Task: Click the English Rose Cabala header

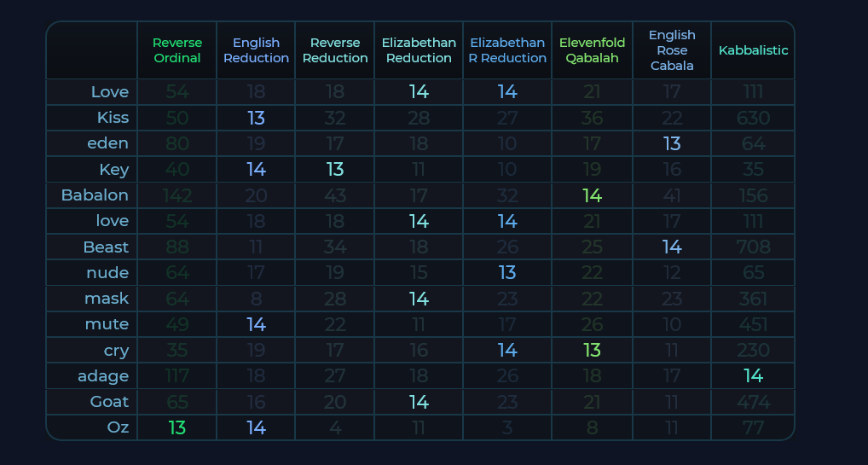Action: click(x=672, y=50)
